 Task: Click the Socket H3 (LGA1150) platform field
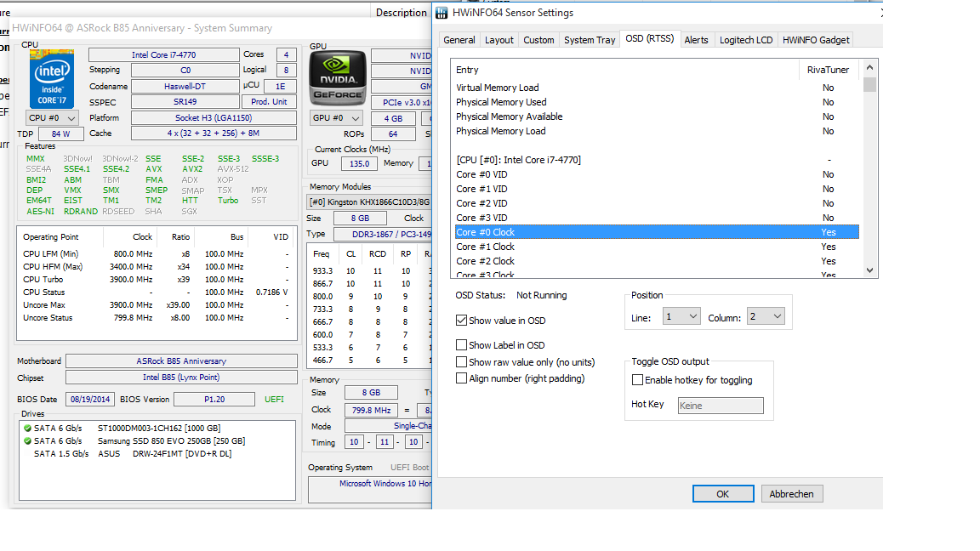click(214, 117)
